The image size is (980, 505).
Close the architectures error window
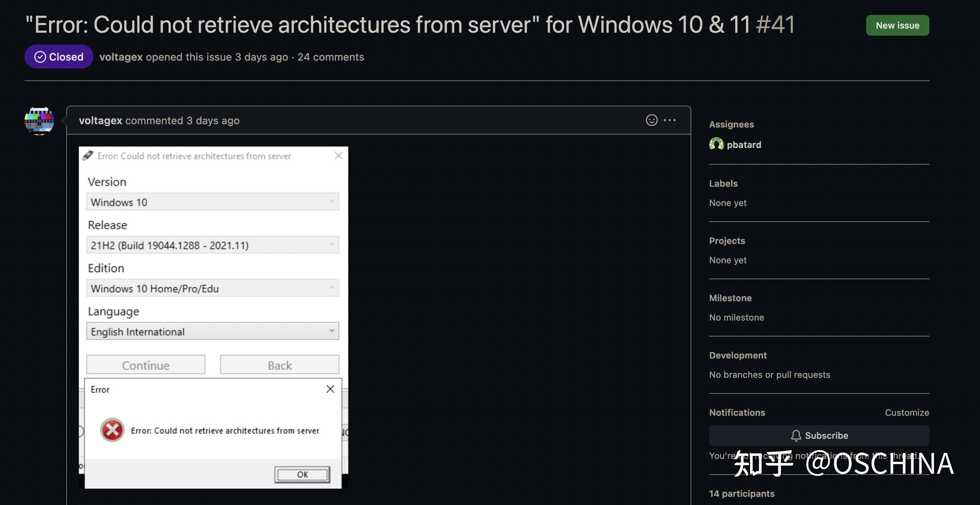338,155
